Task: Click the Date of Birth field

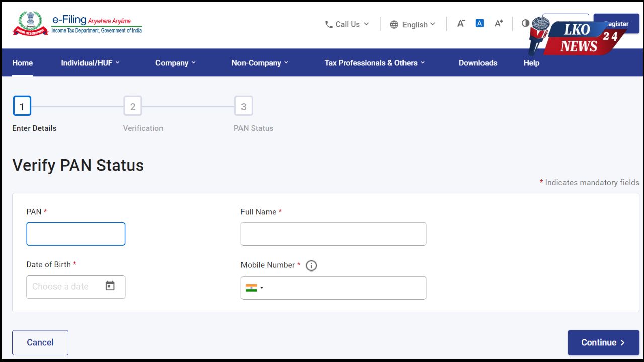Action: tap(76, 287)
